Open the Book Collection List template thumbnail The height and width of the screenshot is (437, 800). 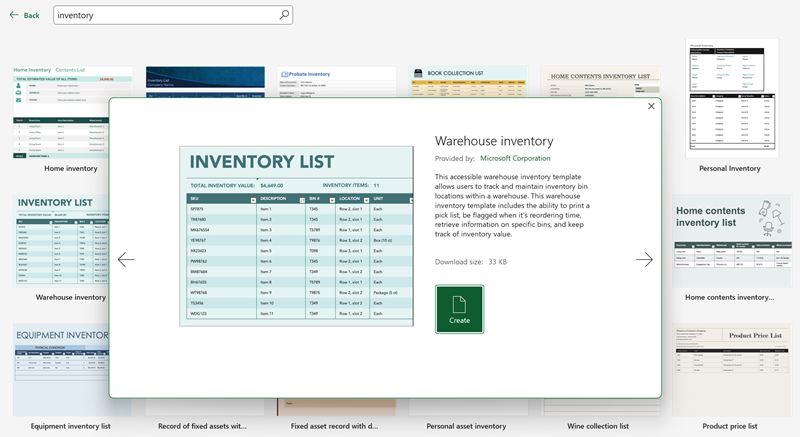click(x=468, y=82)
